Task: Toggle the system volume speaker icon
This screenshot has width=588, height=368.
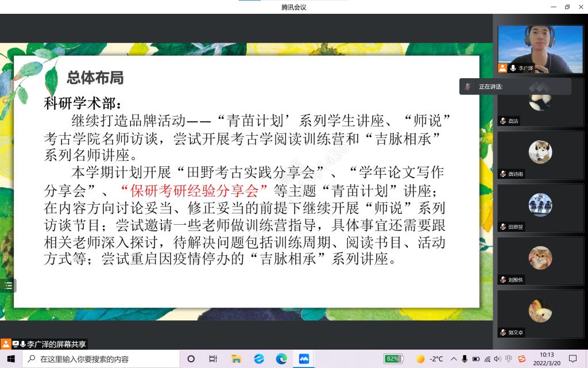Action: point(497,359)
